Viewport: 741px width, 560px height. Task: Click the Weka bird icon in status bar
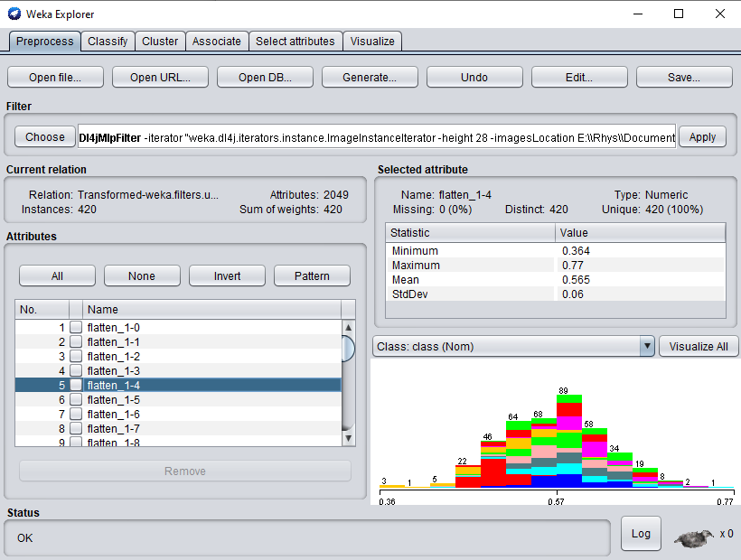[694, 538]
